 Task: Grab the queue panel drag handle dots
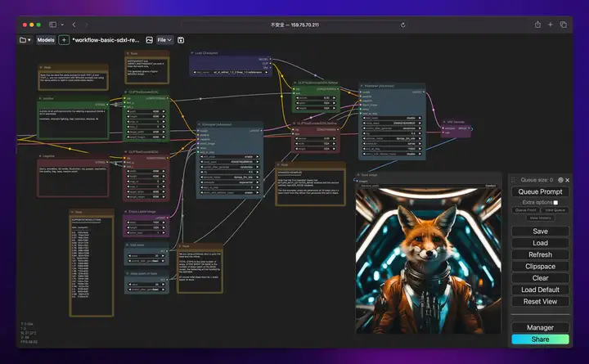[x=513, y=180]
